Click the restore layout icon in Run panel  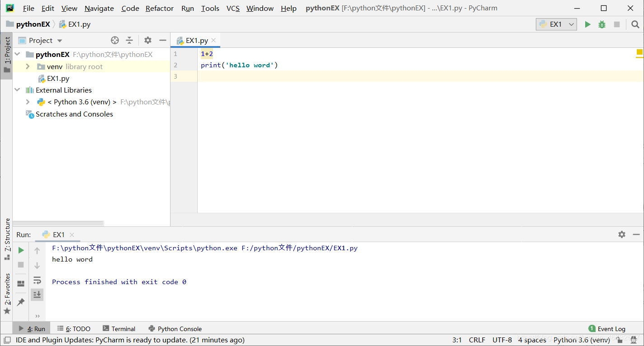[21, 284]
